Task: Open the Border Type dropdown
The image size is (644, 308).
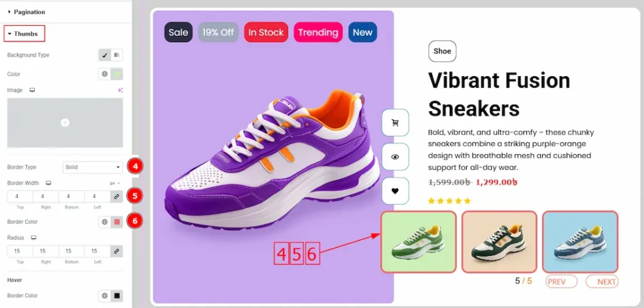Action: [x=93, y=167]
